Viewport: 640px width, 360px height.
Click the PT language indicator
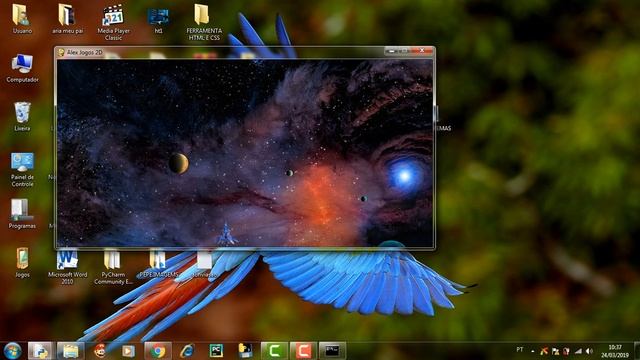click(x=520, y=350)
